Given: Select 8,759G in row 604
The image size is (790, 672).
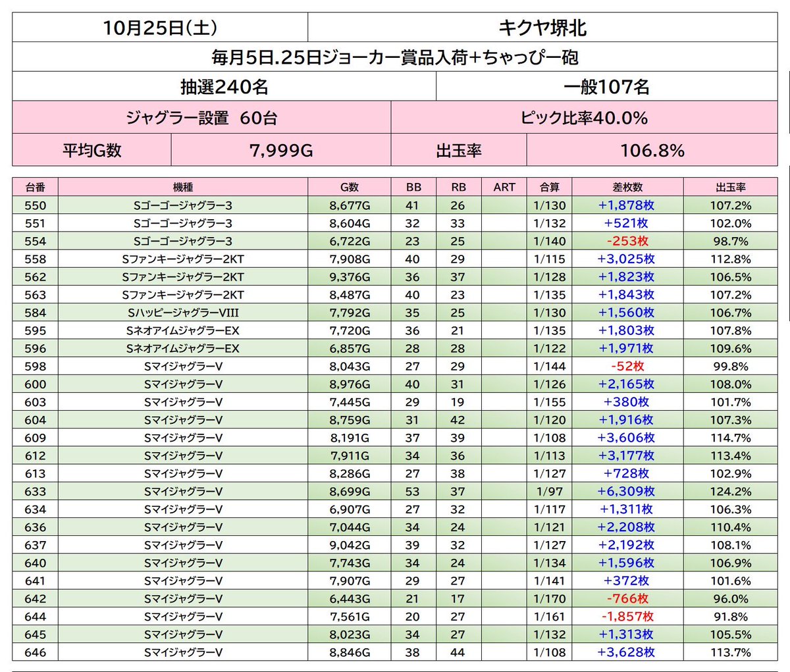Looking at the screenshot, I should [x=350, y=420].
